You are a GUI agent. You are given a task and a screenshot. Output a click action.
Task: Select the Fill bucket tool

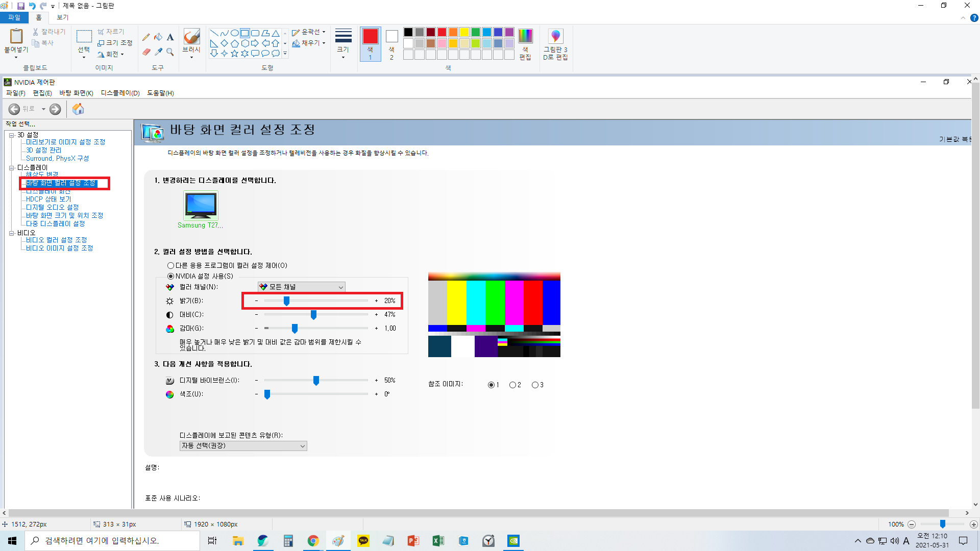coord(158,37)
